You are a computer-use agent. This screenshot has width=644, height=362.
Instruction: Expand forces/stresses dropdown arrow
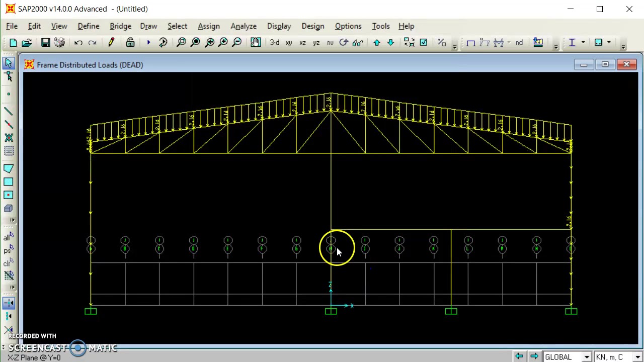509,43
